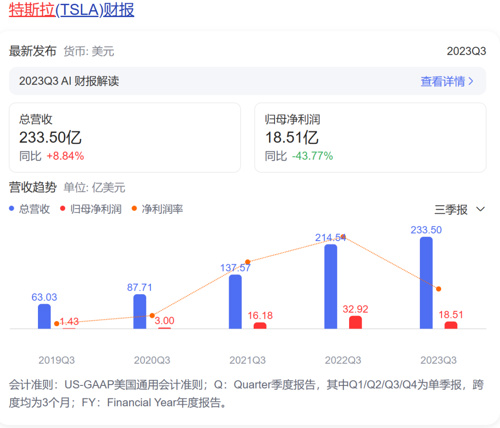Select the blue 2023Q3 revenue bar
The image size is (500, 428).
[x=426, y=283]
